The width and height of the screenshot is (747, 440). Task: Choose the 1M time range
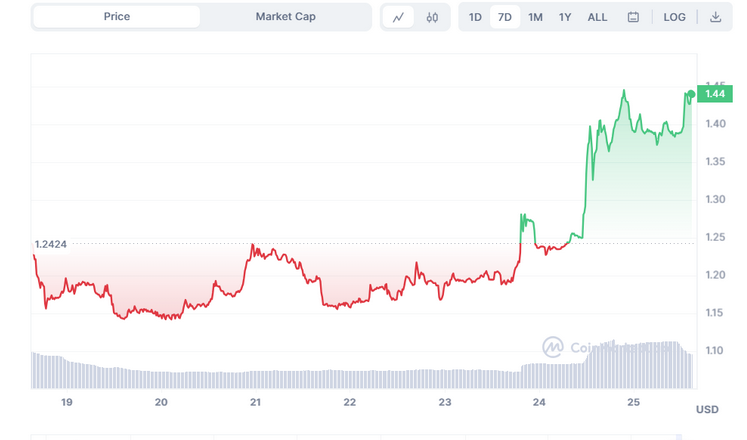pos(535,17)
